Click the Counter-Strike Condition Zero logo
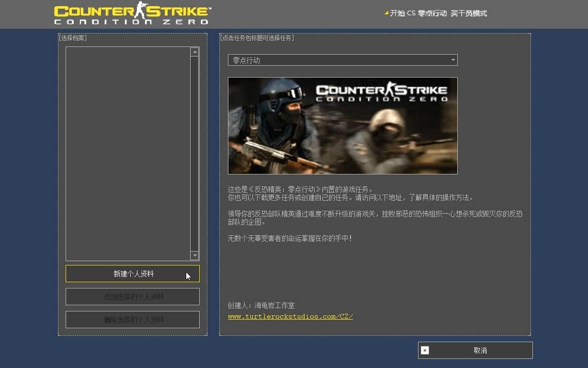The height and width of the screenshot is (368, 588). pyautogui.click(x=132, y=13)
